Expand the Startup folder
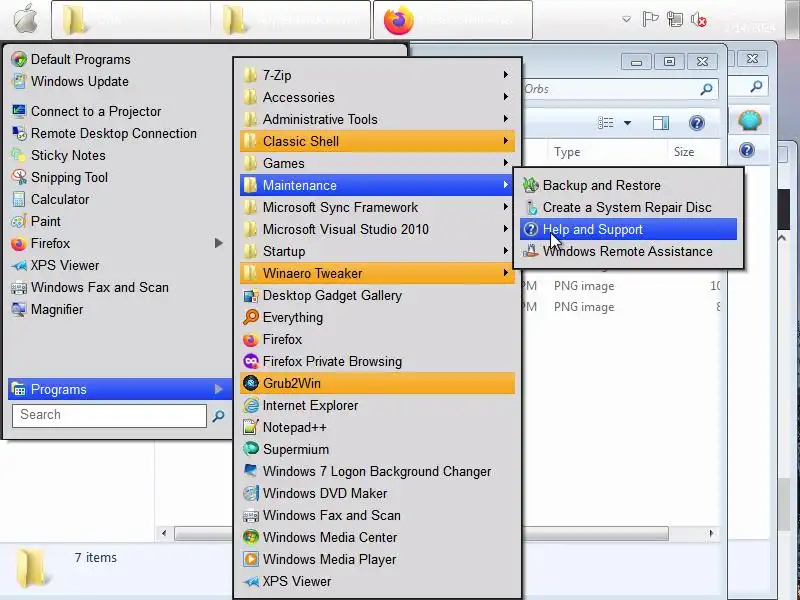800x600 pixels. tap(378, 251)
